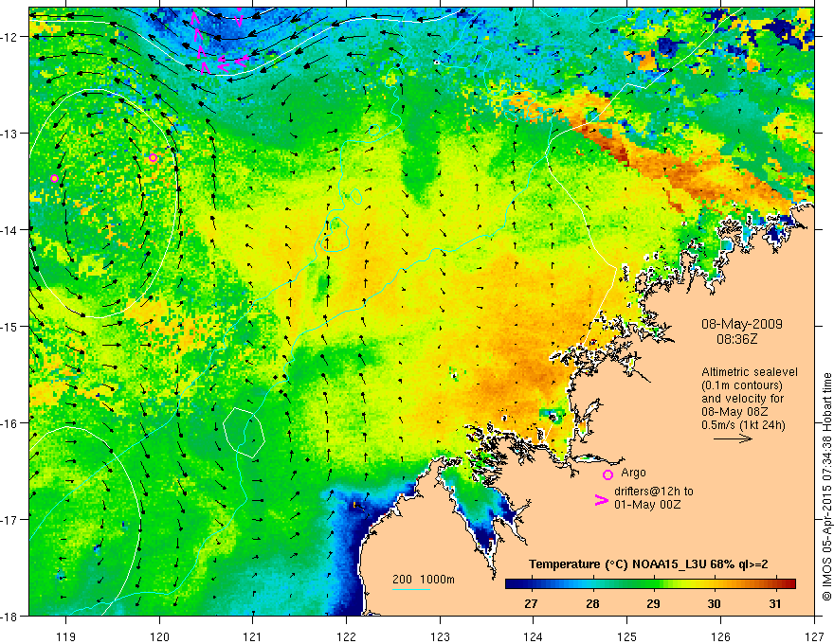Screen dimensions: 834x644
Task: Click the 0.5m/s velocity scale arrow
Action: (733, 438)
